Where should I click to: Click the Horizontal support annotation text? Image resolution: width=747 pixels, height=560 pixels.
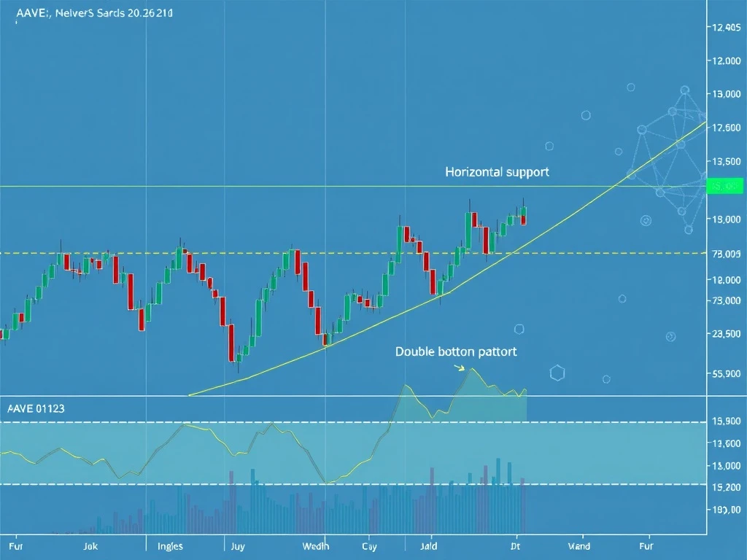coord(498,172)
